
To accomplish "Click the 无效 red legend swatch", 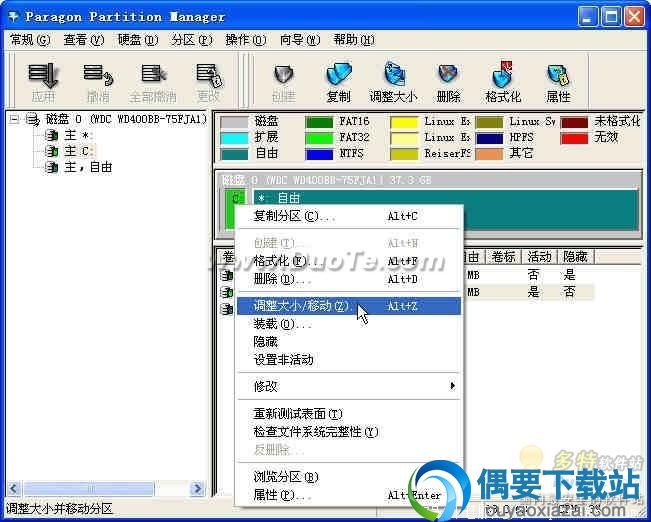I will coord(574,138).
